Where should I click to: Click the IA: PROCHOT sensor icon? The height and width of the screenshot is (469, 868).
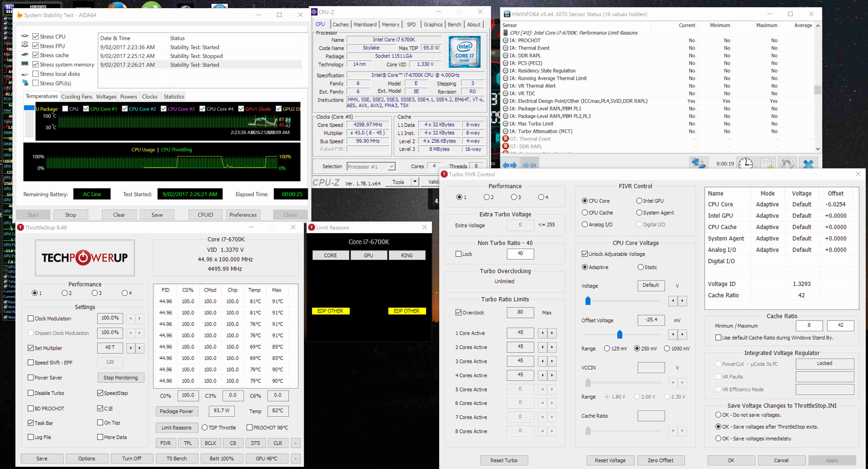click(506, 40)
